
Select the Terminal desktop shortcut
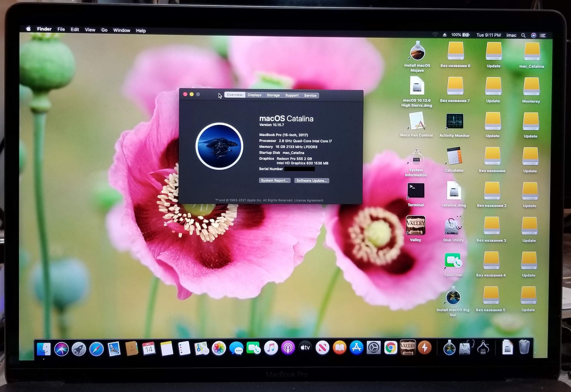coord(416,191)
